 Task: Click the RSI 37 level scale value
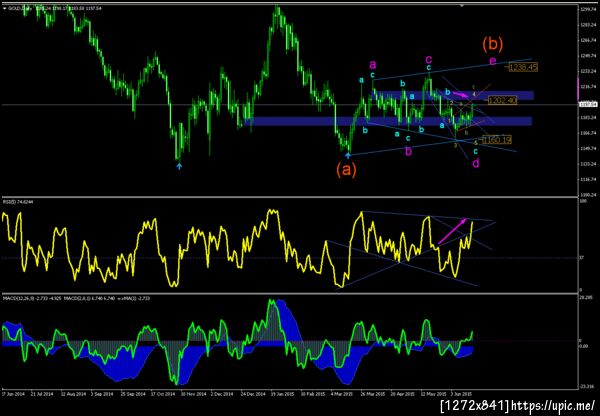tap(581, 258)
